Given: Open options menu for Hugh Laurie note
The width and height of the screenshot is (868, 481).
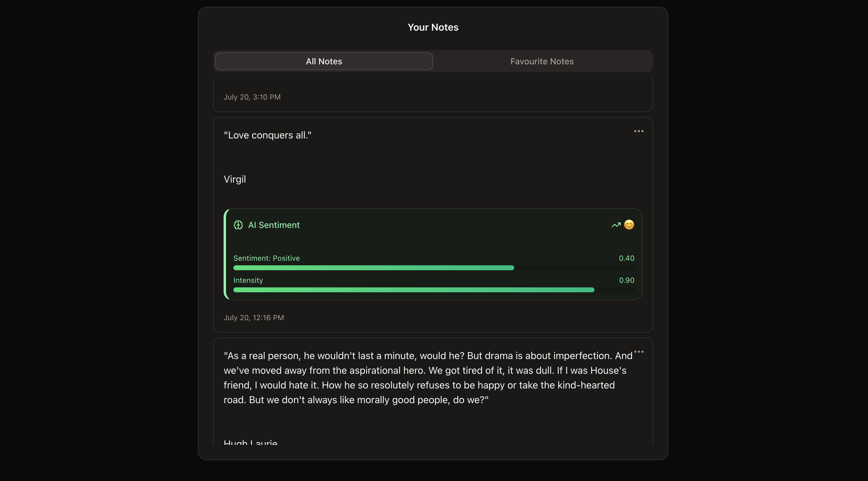Looking at the screenshot, I should (x=639, y=352).
